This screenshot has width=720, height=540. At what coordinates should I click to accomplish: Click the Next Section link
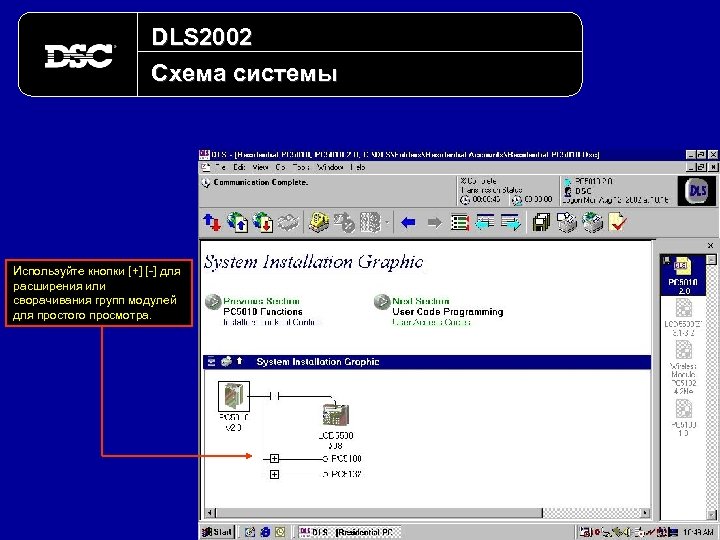click(421, 301)
